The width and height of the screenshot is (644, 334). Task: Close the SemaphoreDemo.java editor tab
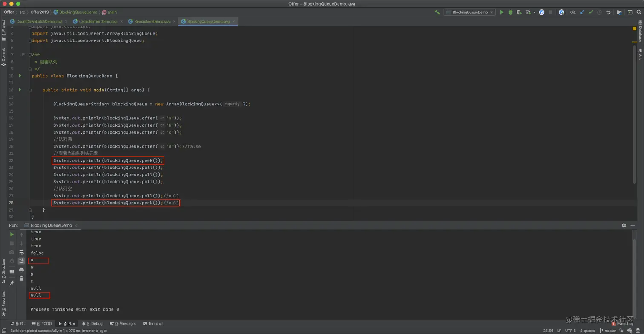point(175,21)
